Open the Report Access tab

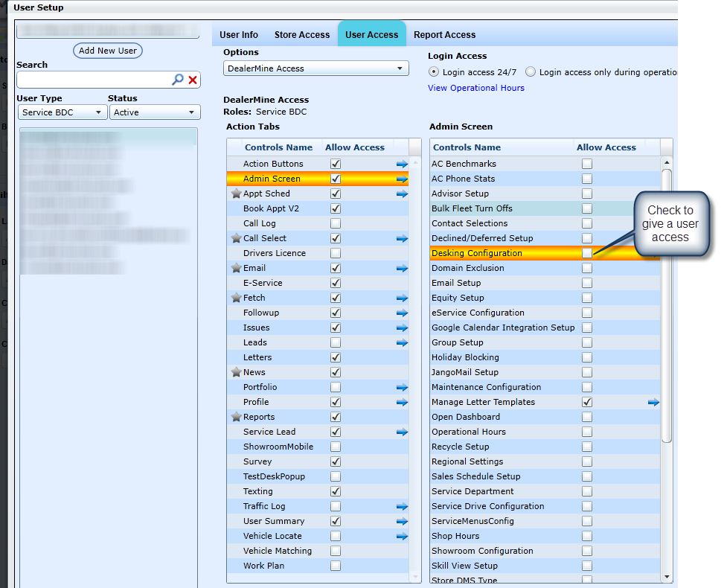coord(444,34)
